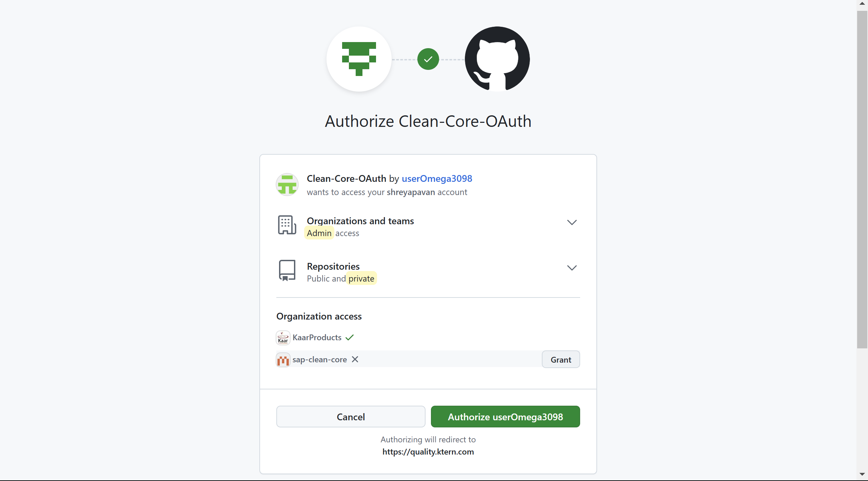Click the https://quality.ktern.com redirect URL
This screenshot has height=481, width=868.
428,452
